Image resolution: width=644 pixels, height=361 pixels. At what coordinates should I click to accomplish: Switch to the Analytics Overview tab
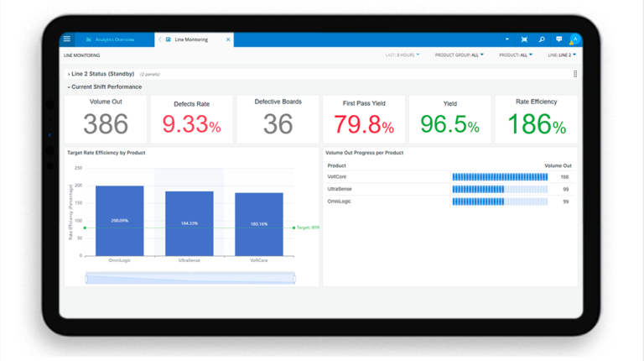(114, 39)
